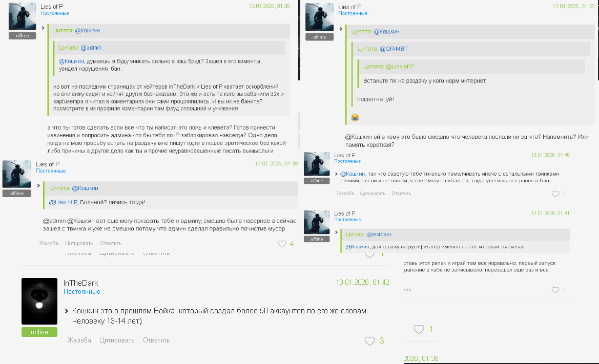599x364 pixels.
Task: Click heart icon on 01:39 comment with 4 likes
Action: click(x=282, y=244)
